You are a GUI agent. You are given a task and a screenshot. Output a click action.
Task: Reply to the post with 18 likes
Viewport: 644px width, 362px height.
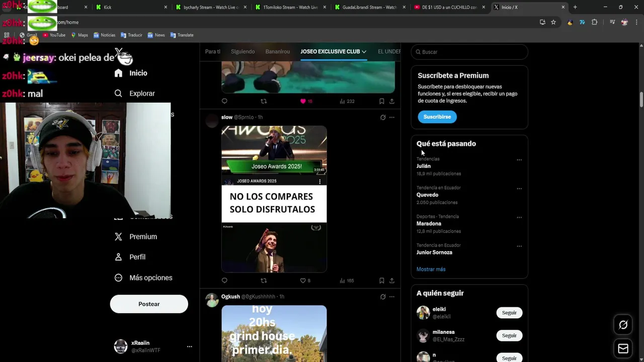pyautogui.click(x=224, y=101)
